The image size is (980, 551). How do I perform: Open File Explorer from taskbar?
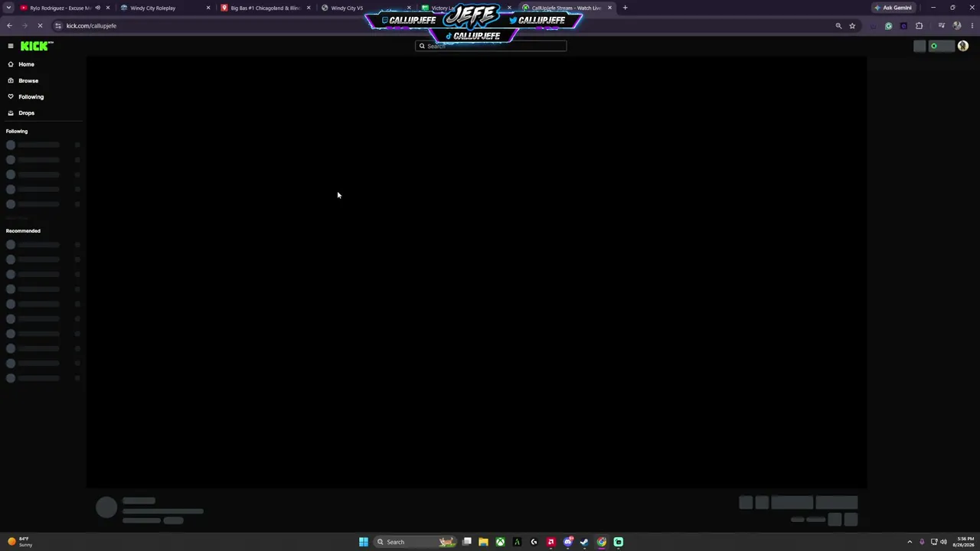[483, 542]
